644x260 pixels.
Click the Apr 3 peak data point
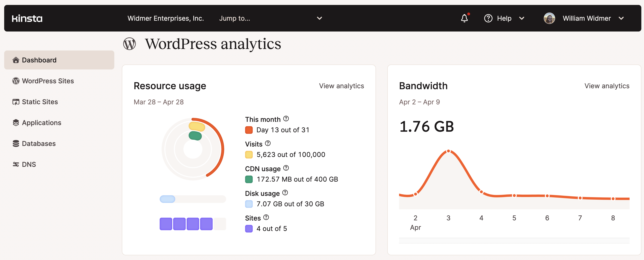point(448,151)
